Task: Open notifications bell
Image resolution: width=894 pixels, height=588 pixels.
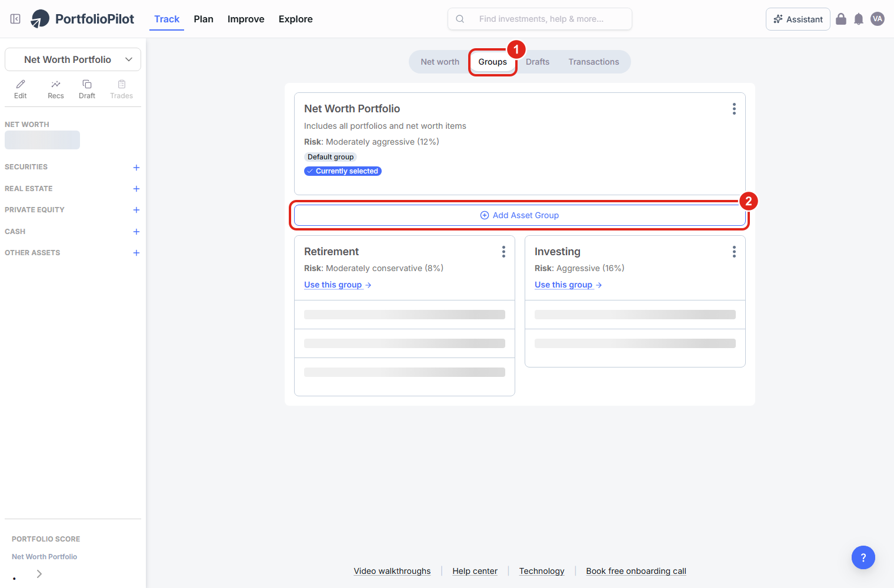Action: pos(859,19)
